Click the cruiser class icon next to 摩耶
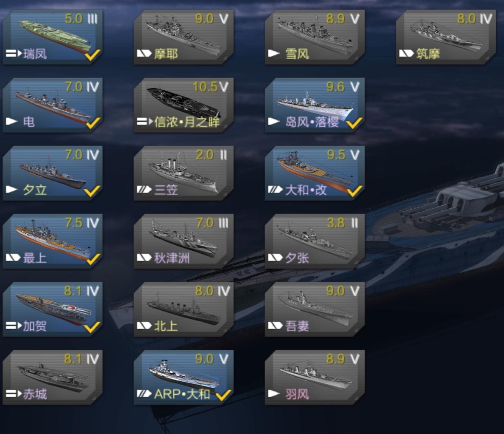 tap(144, 54)
